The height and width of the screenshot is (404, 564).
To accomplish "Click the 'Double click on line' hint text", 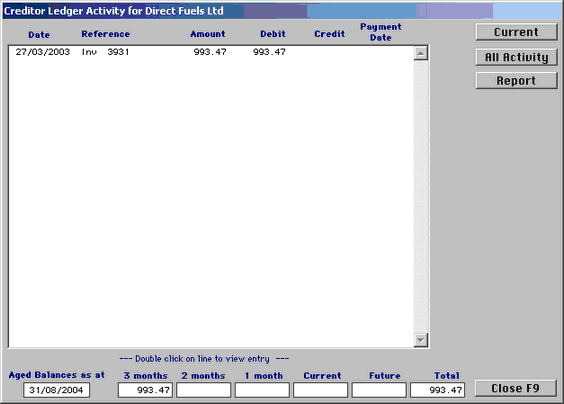I will (x=204, y=359).
